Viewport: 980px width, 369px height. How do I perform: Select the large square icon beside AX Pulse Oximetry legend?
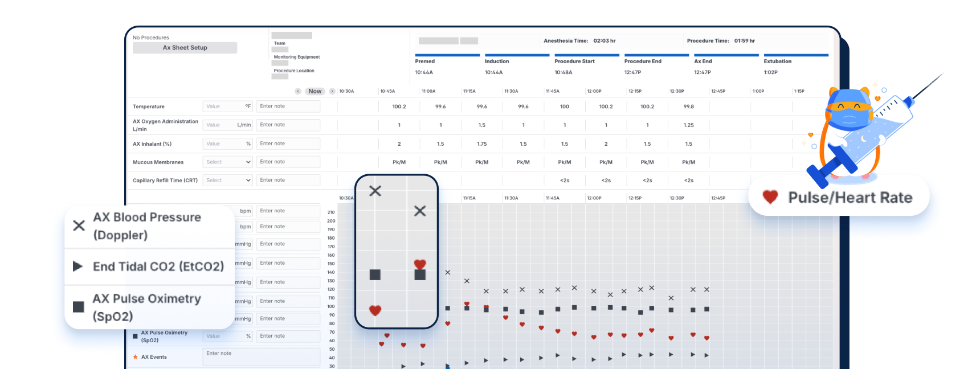point(79,307)
